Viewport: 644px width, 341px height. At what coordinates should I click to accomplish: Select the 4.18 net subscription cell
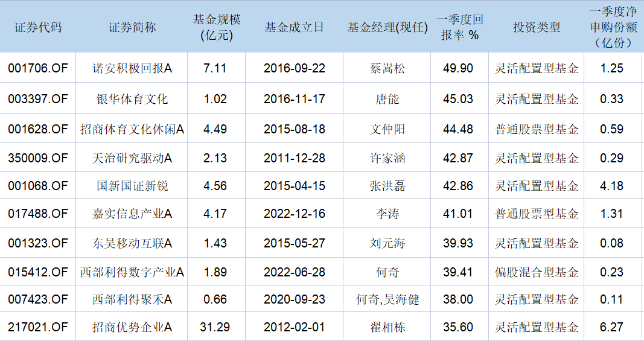coord(612,186)
